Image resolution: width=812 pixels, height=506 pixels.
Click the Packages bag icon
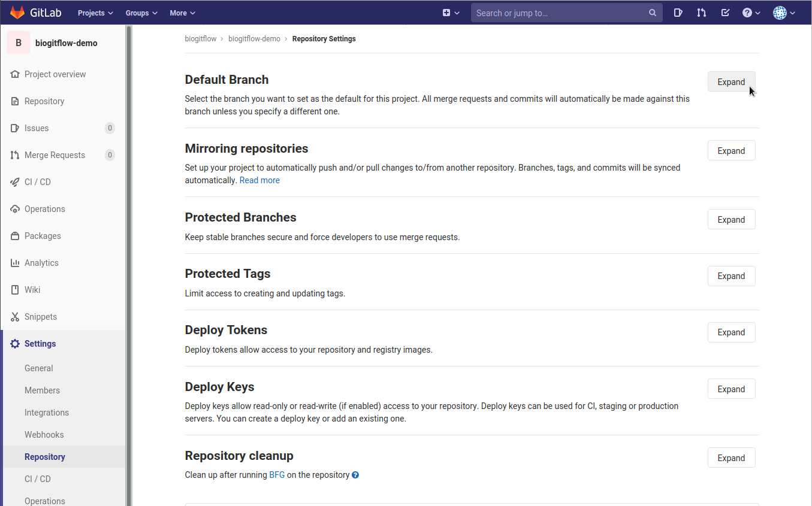15,236
